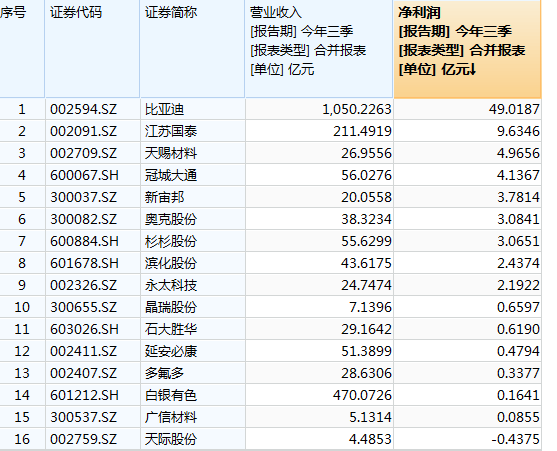Click net profit value 0.6190
Viewport: 557px width, 451px height.
click(x=518, y=329)
